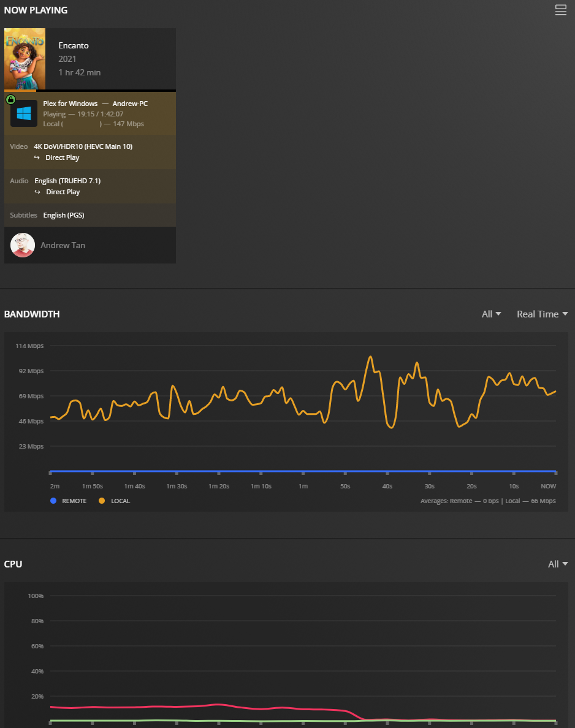This screenshot has width=575, height=728.
Task: Click the Direct Play arrow under Audio
Action: pyautogui.click(x=37, y=192)
